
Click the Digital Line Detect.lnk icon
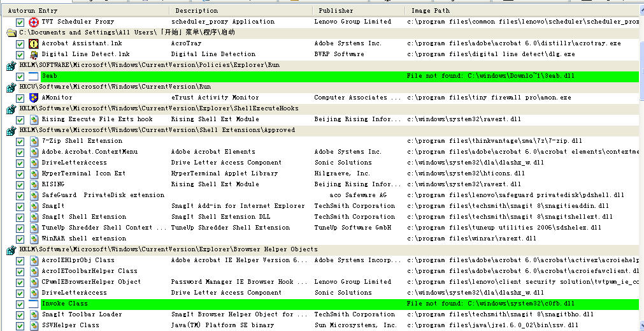[34, 54]
